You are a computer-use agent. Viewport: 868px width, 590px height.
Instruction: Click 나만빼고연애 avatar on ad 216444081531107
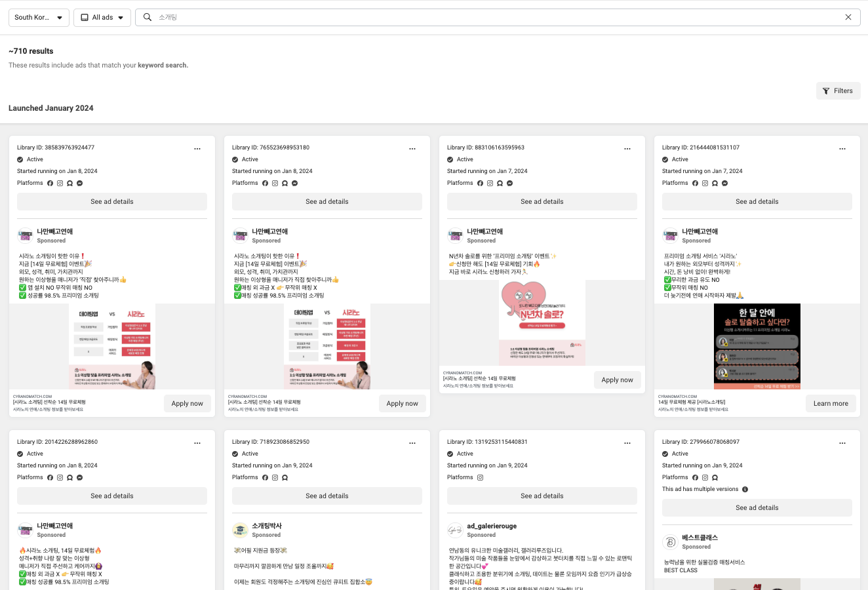point(670,235)
